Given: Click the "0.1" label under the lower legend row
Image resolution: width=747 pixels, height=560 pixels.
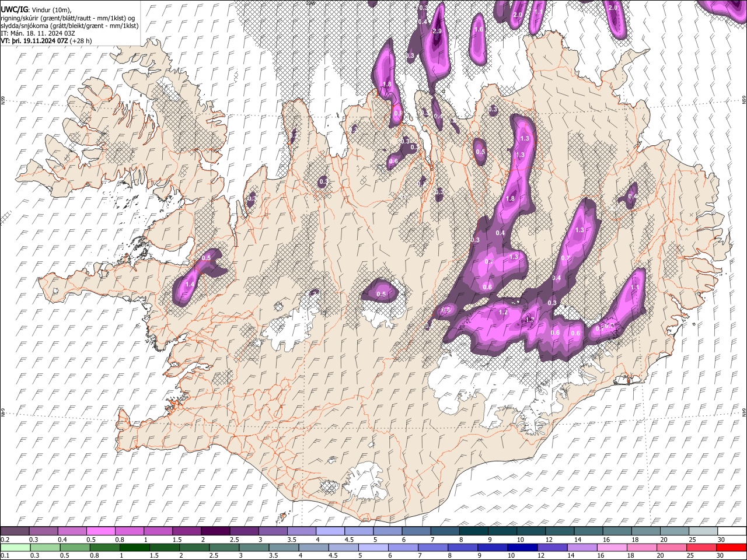Looking at the screenshot, I should point(4,555).
